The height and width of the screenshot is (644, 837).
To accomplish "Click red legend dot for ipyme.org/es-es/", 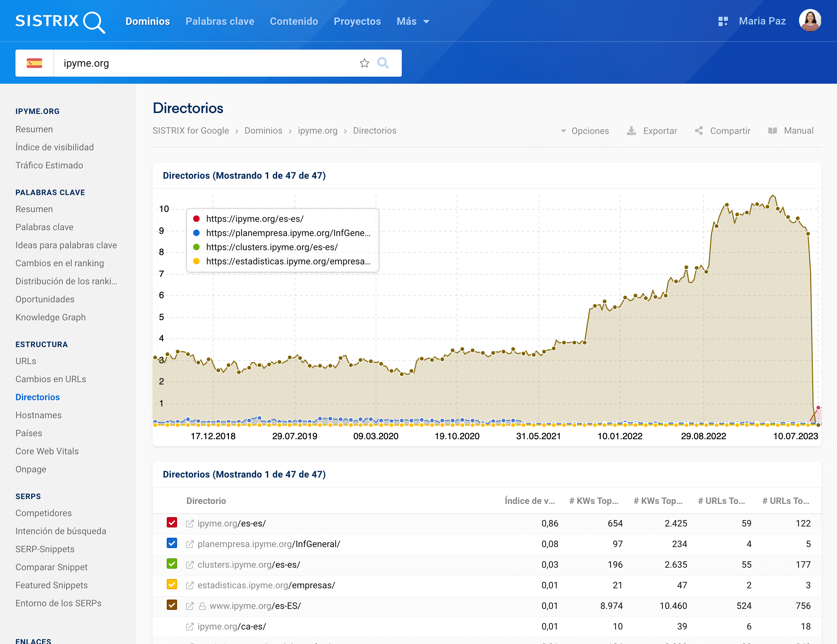I will click(x=196, y=219).
